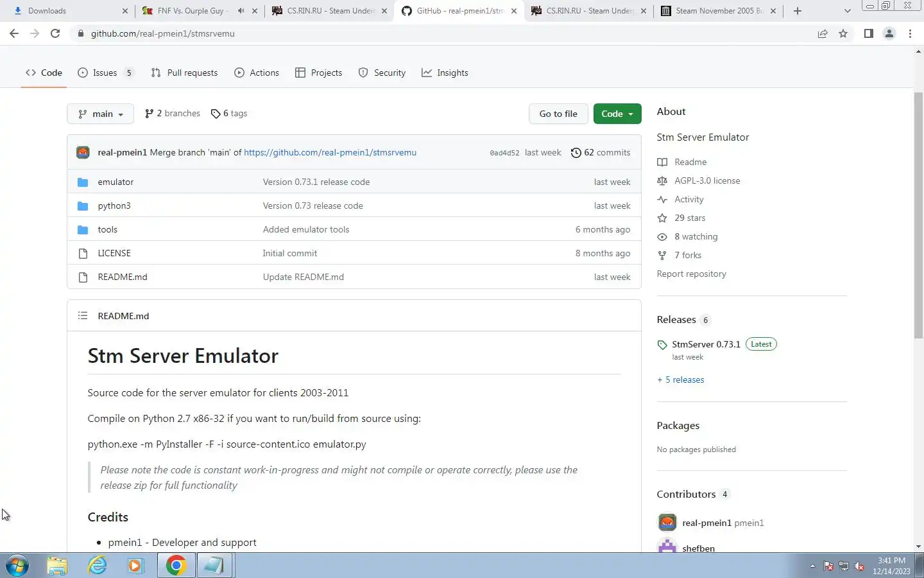Open StmServer 0.73.1 release
The height and width of the screenshot is (578, 924).
pyautogui.click(x=706, y=344)
